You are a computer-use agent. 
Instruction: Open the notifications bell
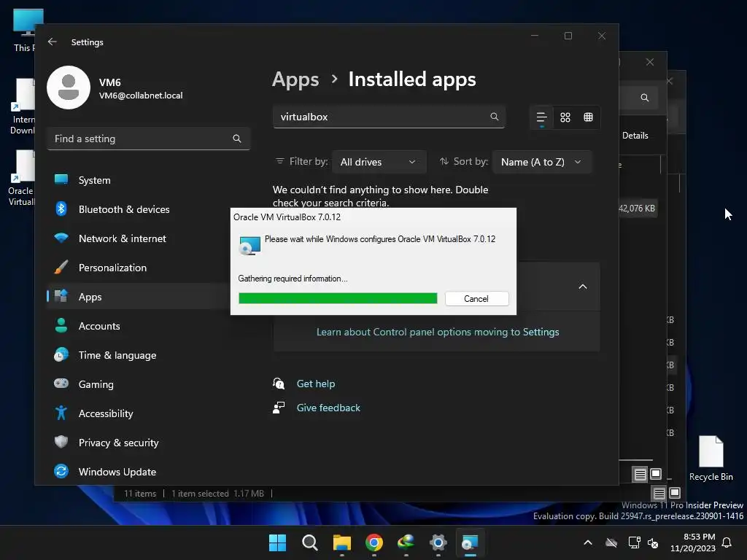click(x=727, y=542)
